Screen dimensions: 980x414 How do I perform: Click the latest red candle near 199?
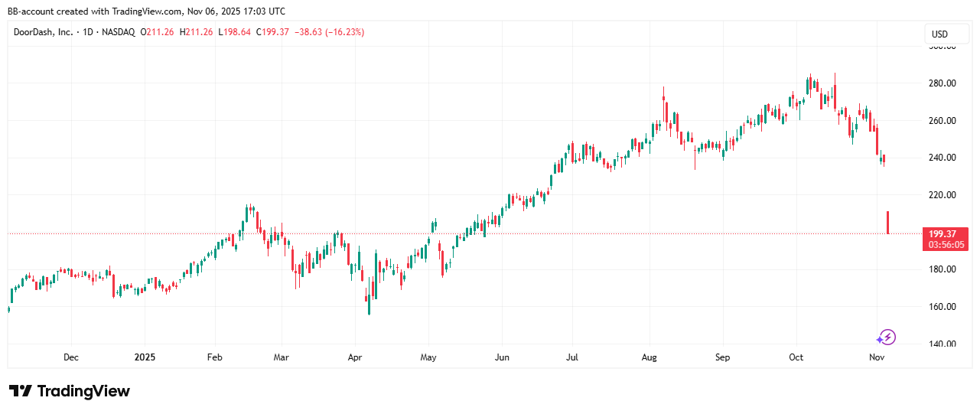point(887,223)
